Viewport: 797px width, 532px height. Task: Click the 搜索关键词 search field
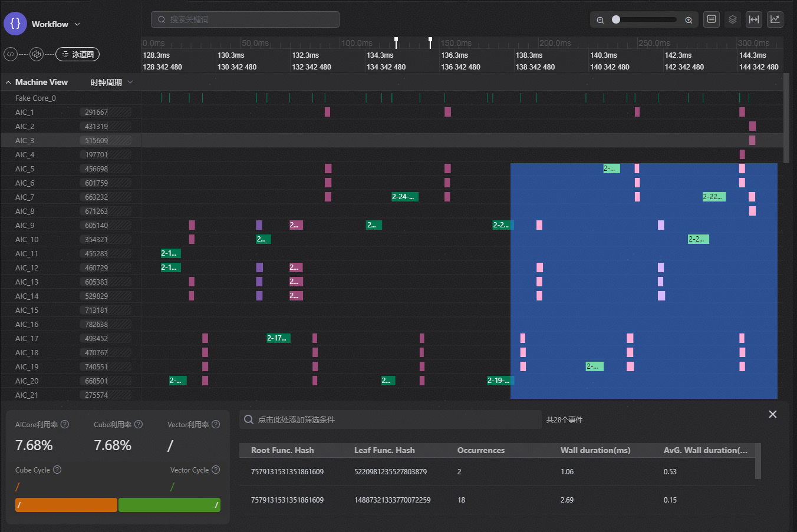pyautogui.click(x=245, y=19)
